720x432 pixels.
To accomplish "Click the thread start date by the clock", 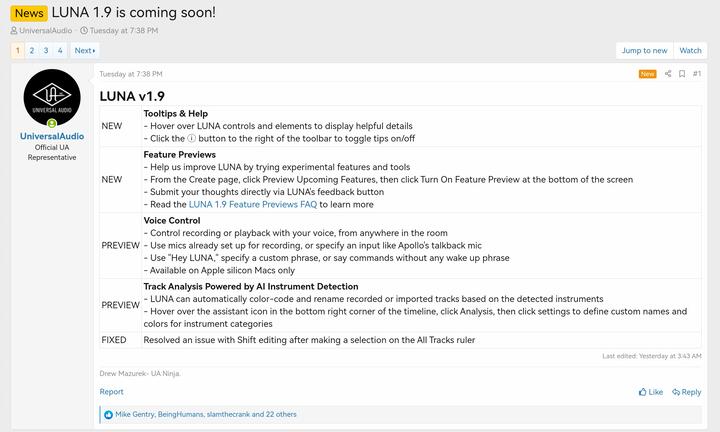I will 125,31.
